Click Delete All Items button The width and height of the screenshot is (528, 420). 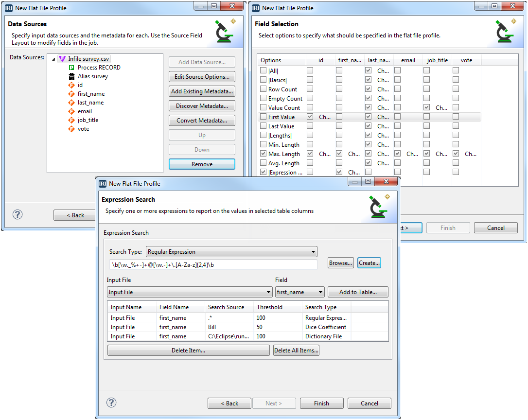point(296,350)
